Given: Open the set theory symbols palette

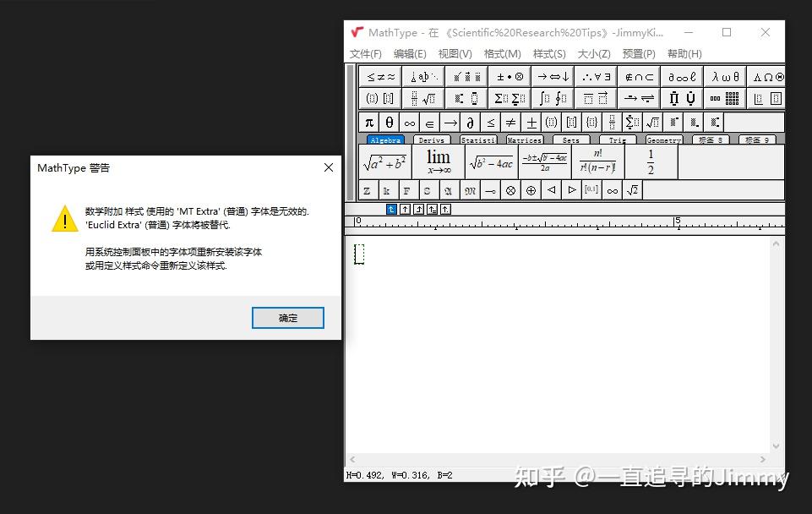Looking at the screenshot, I should tap(640, 76).
